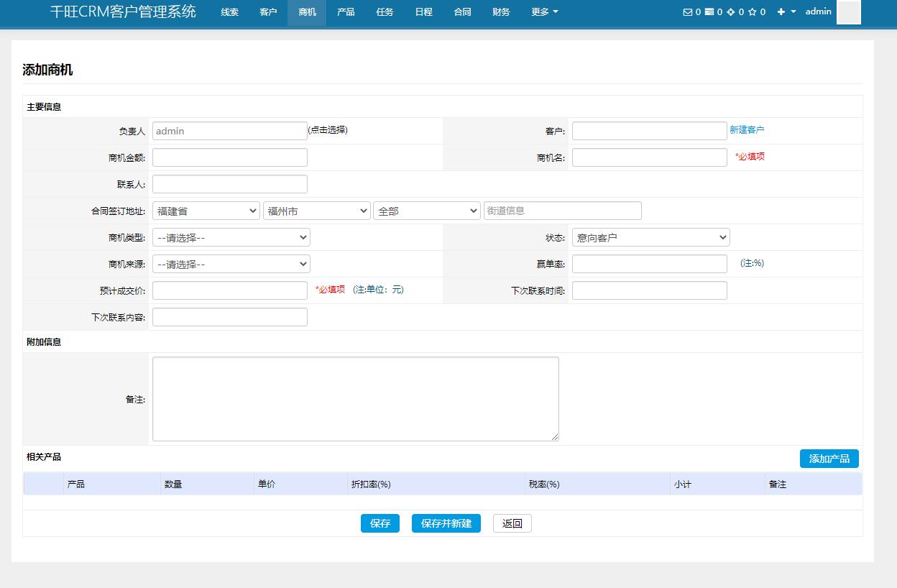Click the 产品 column header in table

pos(76,484)
